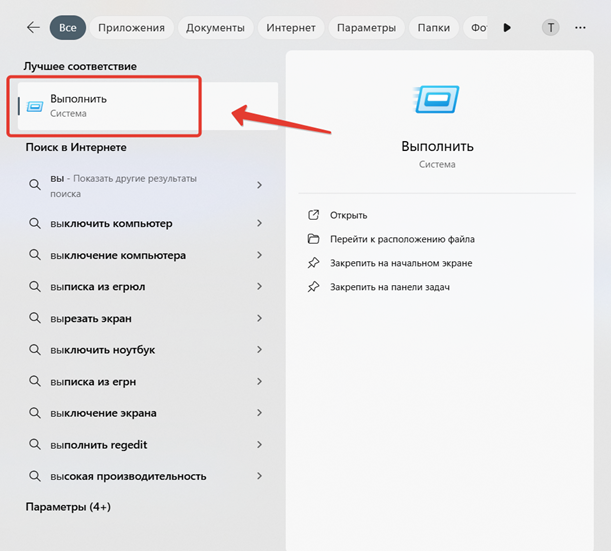Expand the 'выполнить regedit' suggestion chevron
Image resolution: width=611 pixels, height=551 pixels.
point(260,445)
